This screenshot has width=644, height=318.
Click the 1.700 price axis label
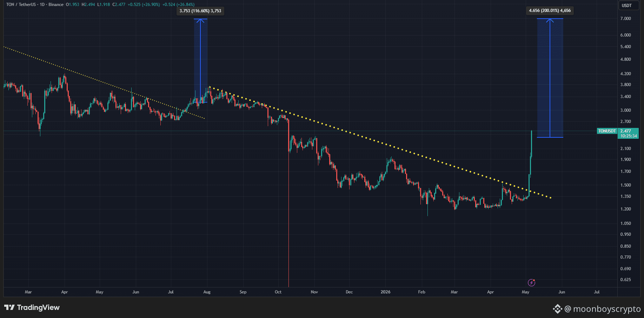(625, 172)
